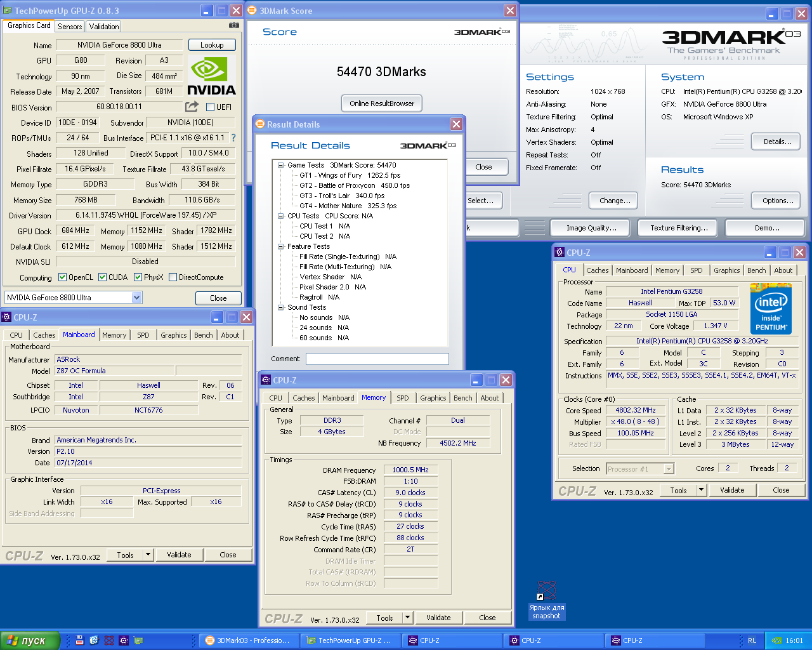Launch the purple CPU-Z quick launch icon
This screenshot has height=650, width=812.
pos(124,640)
